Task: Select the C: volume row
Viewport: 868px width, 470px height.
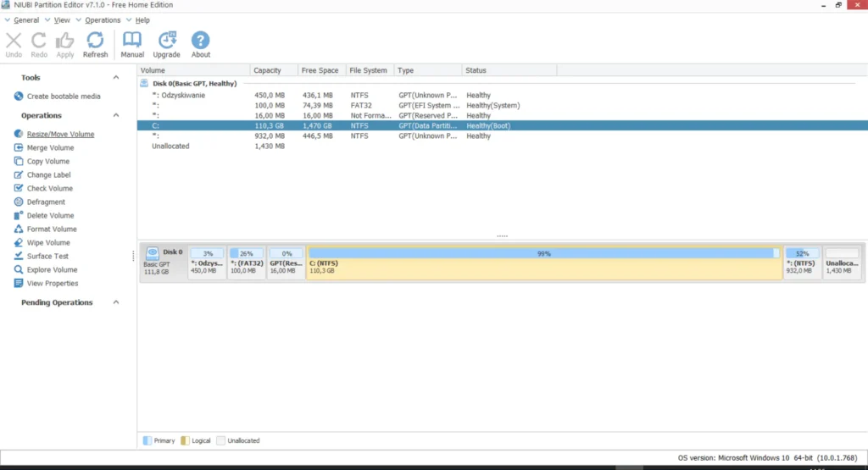Action: tap(503, 125)
